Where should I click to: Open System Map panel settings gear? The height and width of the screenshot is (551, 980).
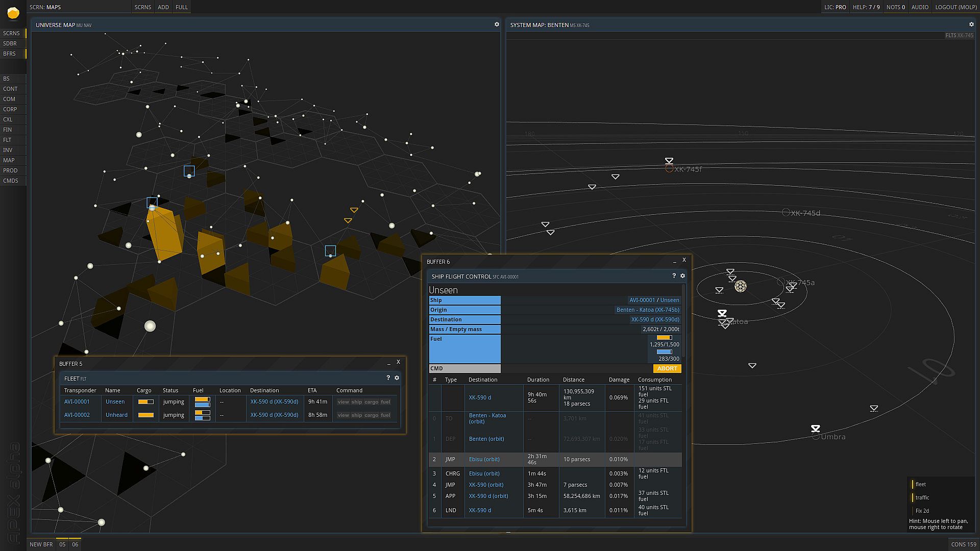[x=971, y=24]
